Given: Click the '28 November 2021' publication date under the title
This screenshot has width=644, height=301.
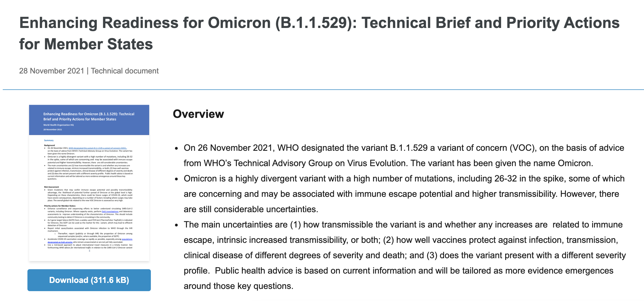Looking at the screenshot, I should (x=52, y=71).
